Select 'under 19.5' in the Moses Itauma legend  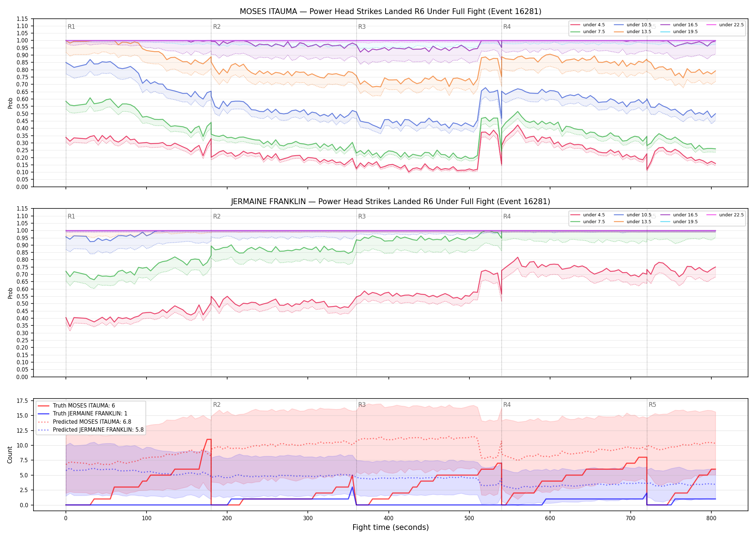pyautogui.click(x=679, y=32)
